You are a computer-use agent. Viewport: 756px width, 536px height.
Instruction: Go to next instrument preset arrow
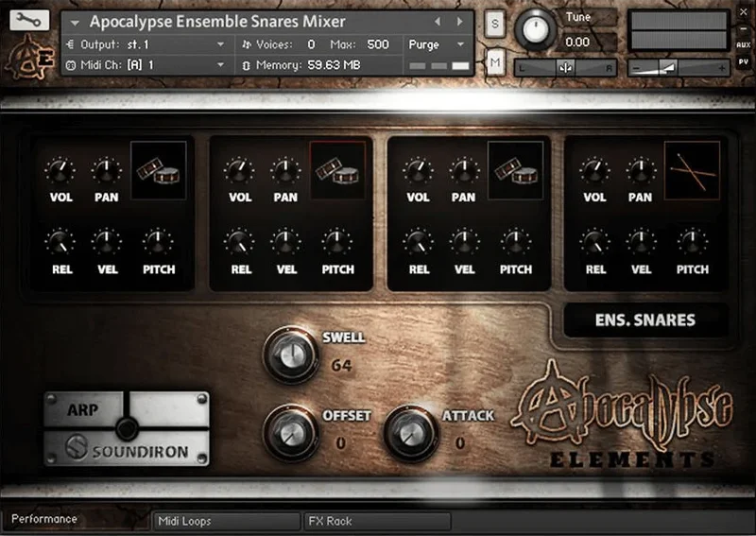tap(459, 22)
